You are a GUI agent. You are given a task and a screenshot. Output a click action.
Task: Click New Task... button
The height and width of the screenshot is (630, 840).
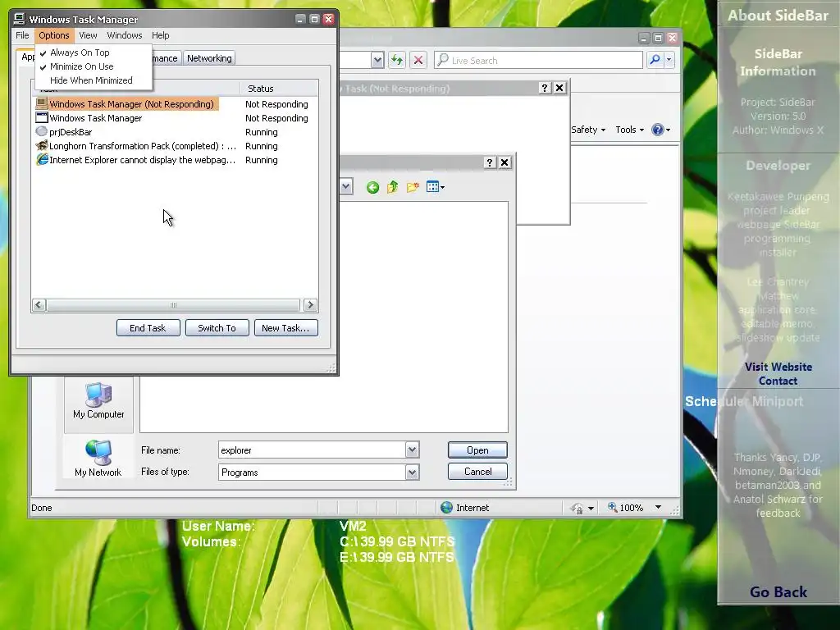pyautogui.click(x=285, y=328)
